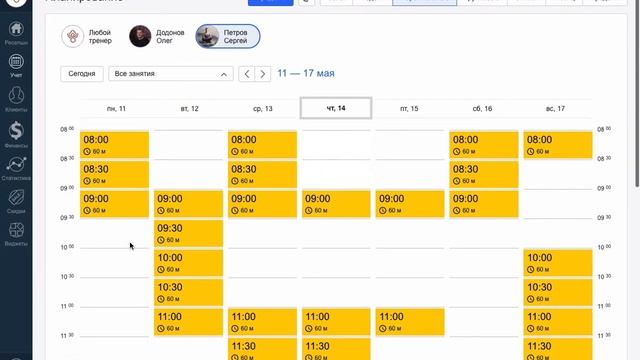Open Wednesday 13 slot at 11:00
The image size is (640, 360).
262,322
